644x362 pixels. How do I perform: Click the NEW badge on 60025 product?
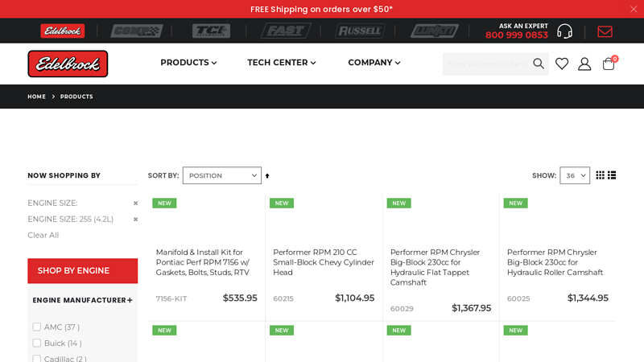pyautogui.click(x=515, y=204)
